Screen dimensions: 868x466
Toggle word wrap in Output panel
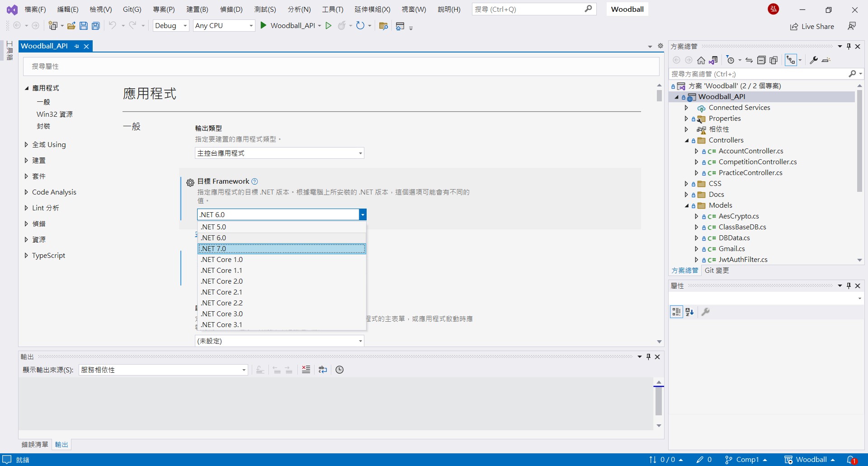323,370
